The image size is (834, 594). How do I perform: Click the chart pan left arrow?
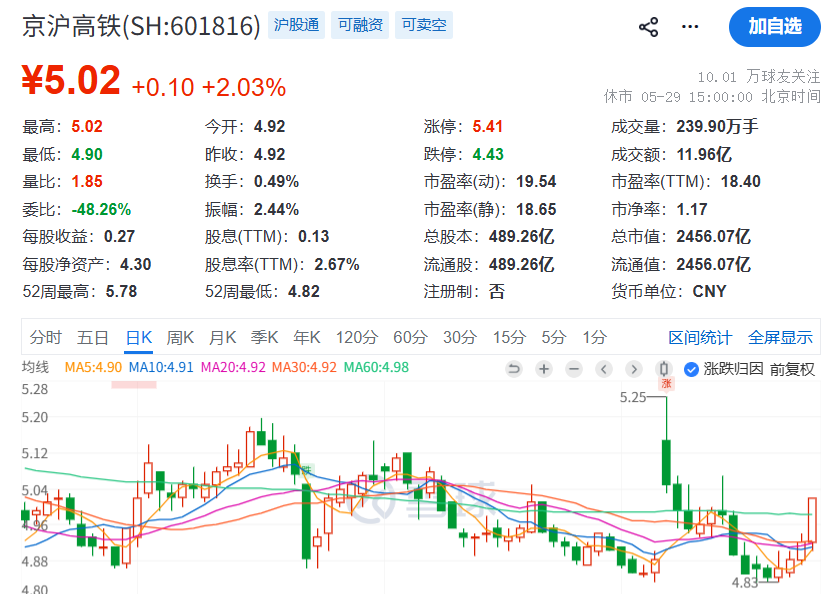point(604,369)
